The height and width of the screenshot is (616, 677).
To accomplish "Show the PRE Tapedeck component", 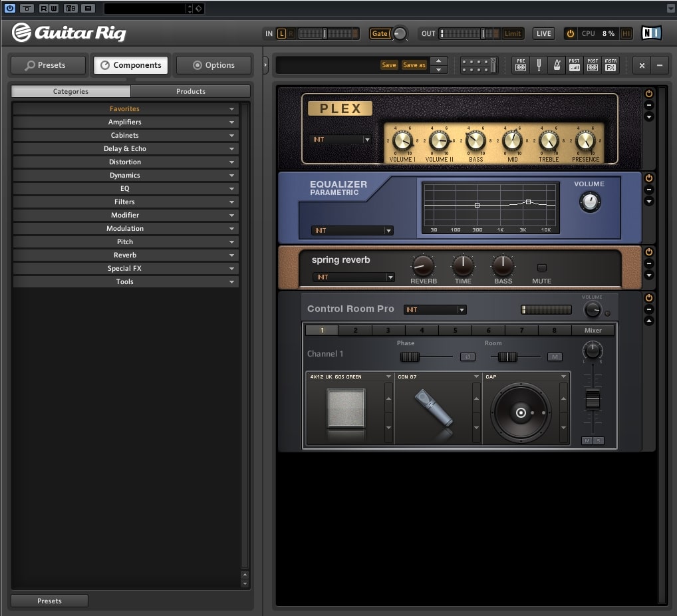I will pyautogui.click(x=521, y=65).
